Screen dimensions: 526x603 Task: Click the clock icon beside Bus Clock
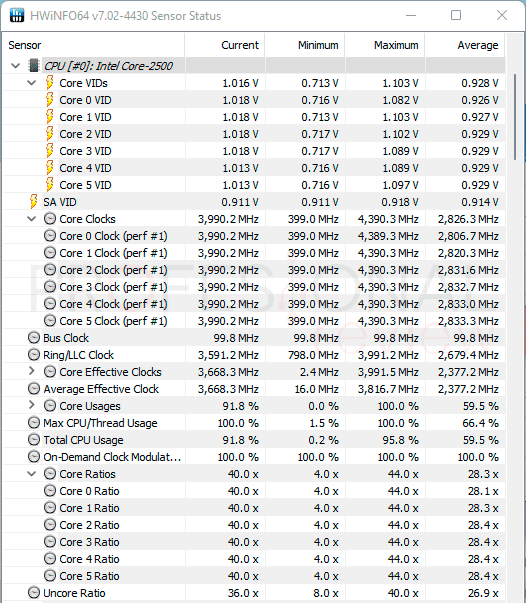click(x=34, y=338)
